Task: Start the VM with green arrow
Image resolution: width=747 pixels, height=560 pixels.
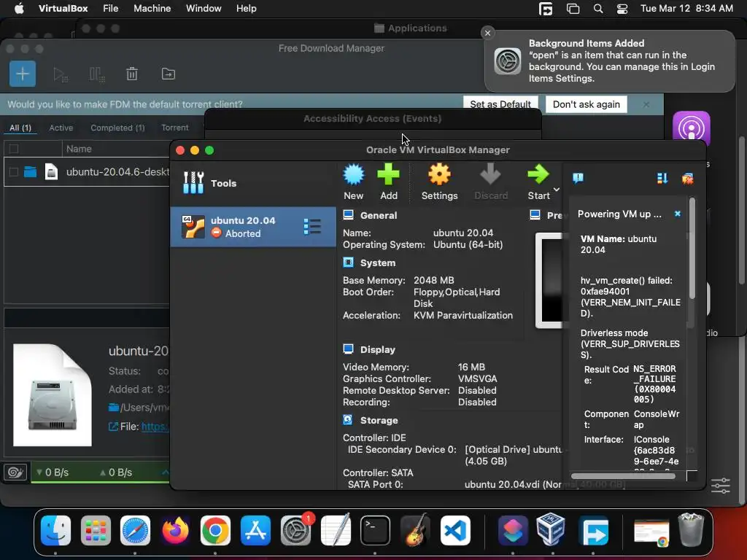Action: pos(538,174)
